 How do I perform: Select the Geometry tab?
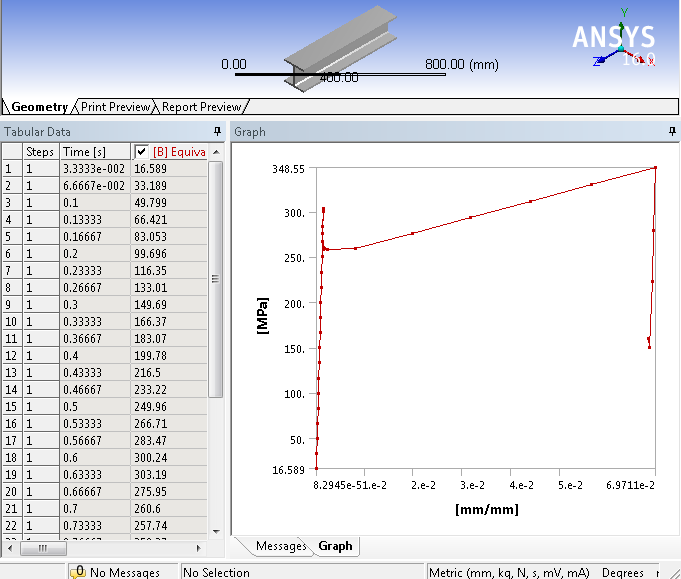point(39,107)
